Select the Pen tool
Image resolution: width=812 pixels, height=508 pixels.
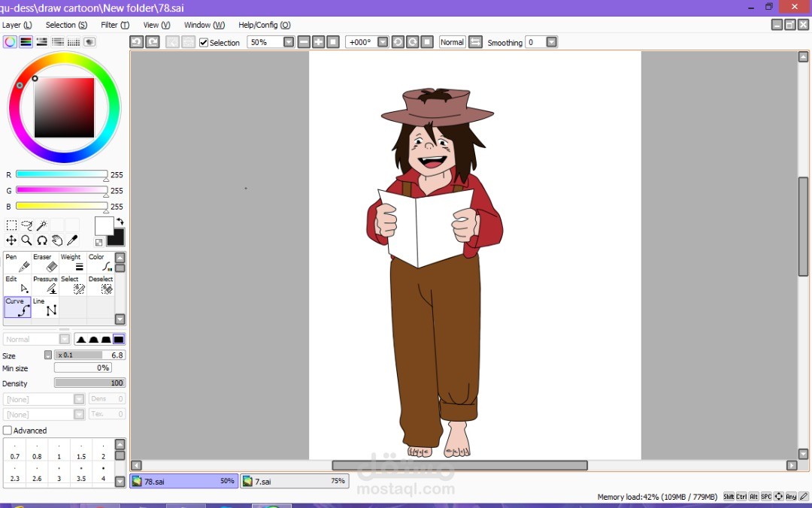(17, 262)
